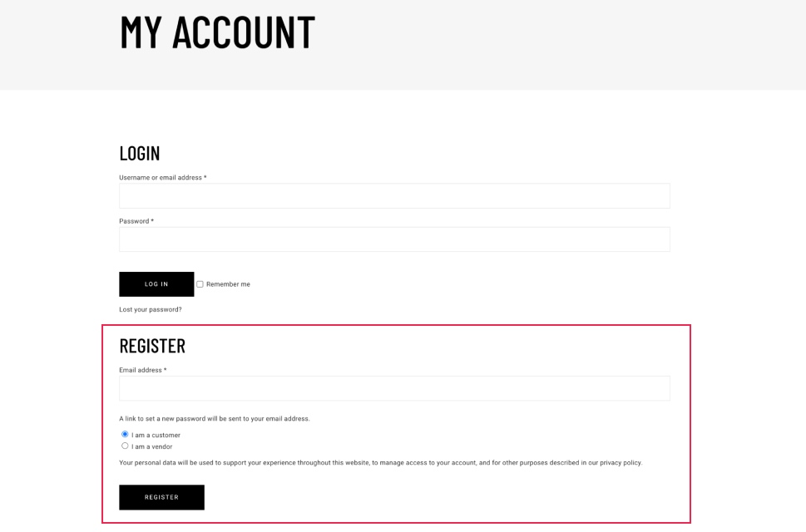The height and width of the screenshot is (532, 806).
Task: Click inside the Username or email address field
Action: [x=393, y=195]
